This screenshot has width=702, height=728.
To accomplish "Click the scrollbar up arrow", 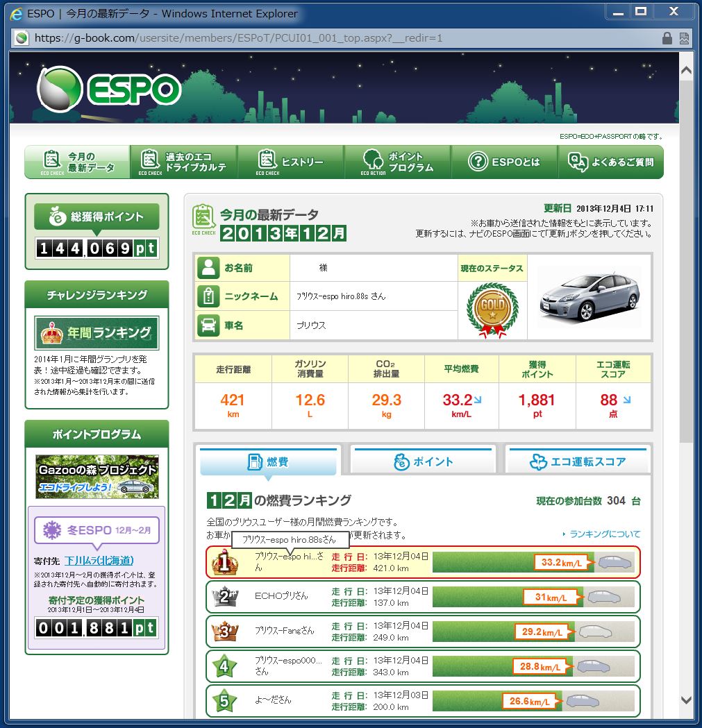I will (x=686, y=71).
